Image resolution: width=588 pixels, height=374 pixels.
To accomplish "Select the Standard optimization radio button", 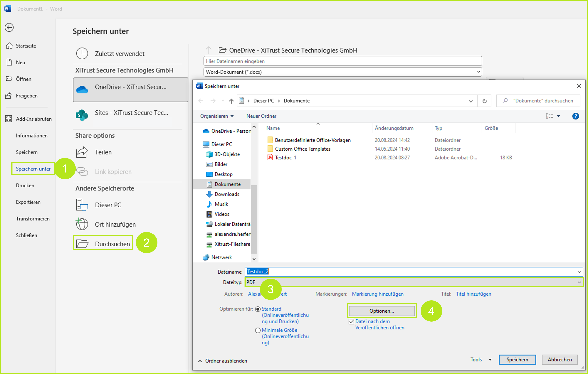I will (x=258, y=309).
